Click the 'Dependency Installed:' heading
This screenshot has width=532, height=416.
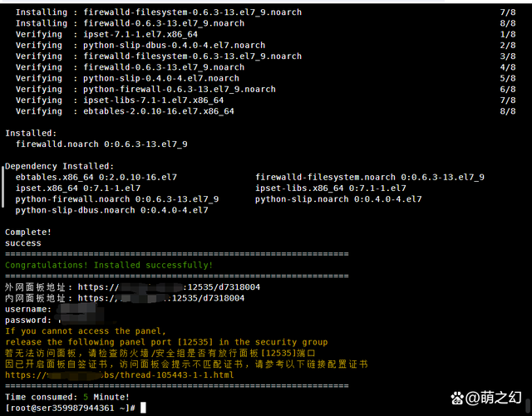click(x=59, y=166)
